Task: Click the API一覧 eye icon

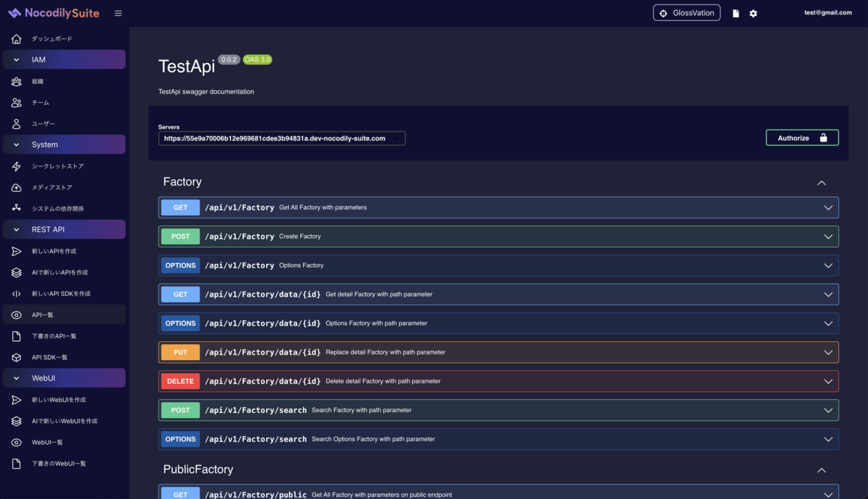Action: point(17,315)
